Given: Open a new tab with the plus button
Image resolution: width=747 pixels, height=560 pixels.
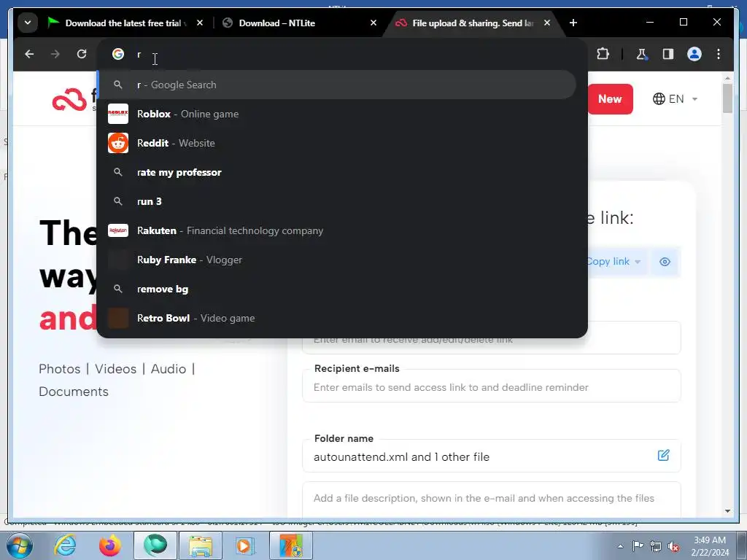Looking at the screenshot, I should 573,23.
